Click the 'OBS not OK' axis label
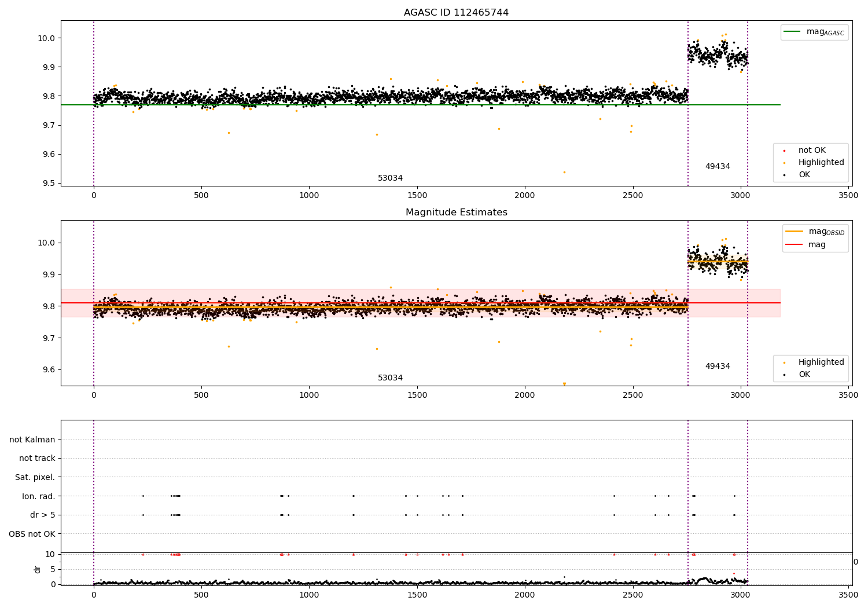 pos(32,534)
